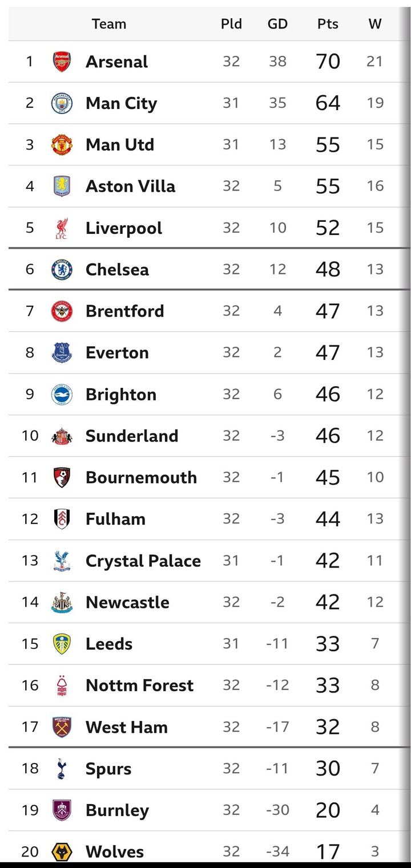Open the Newcastle team page link
This screenshot has width=411, height=868.
click(127, 603)
